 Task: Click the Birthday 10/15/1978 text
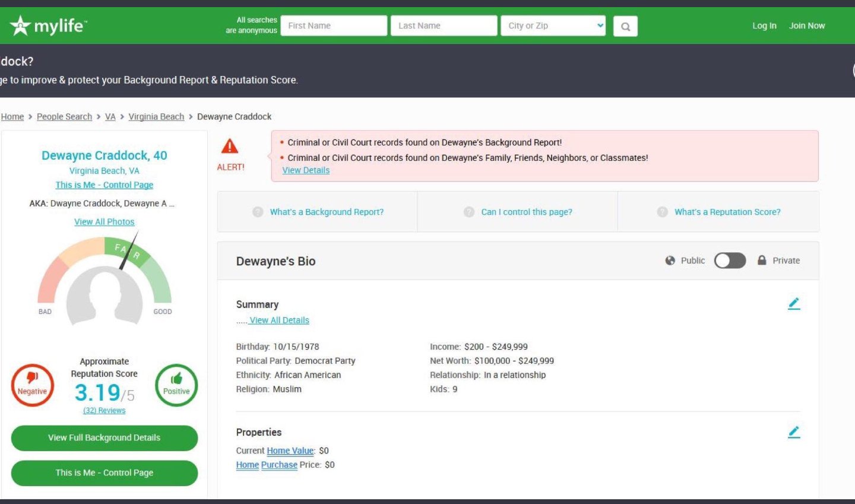(278, 347)
